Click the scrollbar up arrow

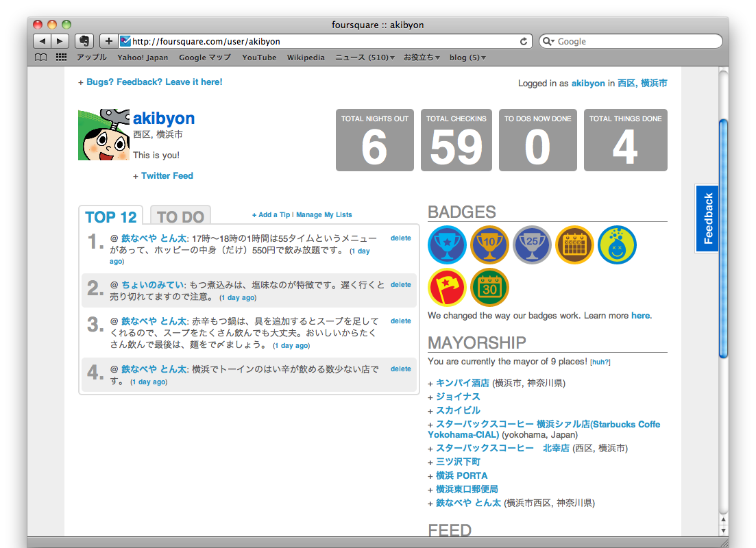tap(723, 519)
